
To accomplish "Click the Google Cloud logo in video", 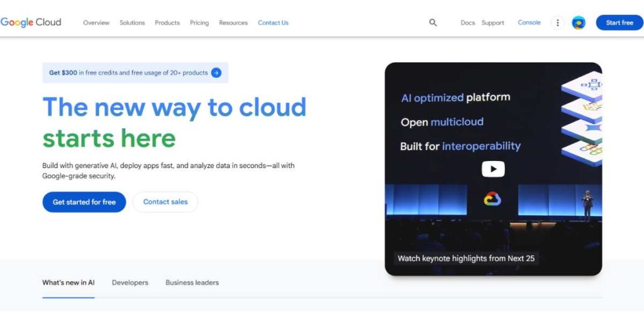I will tap(492, 199).
